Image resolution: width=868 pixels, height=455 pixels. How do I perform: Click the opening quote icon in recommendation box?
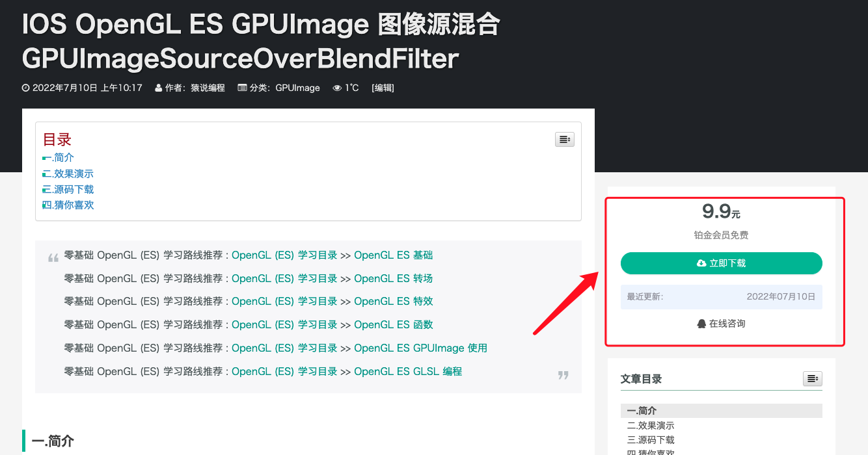point(53,256)
